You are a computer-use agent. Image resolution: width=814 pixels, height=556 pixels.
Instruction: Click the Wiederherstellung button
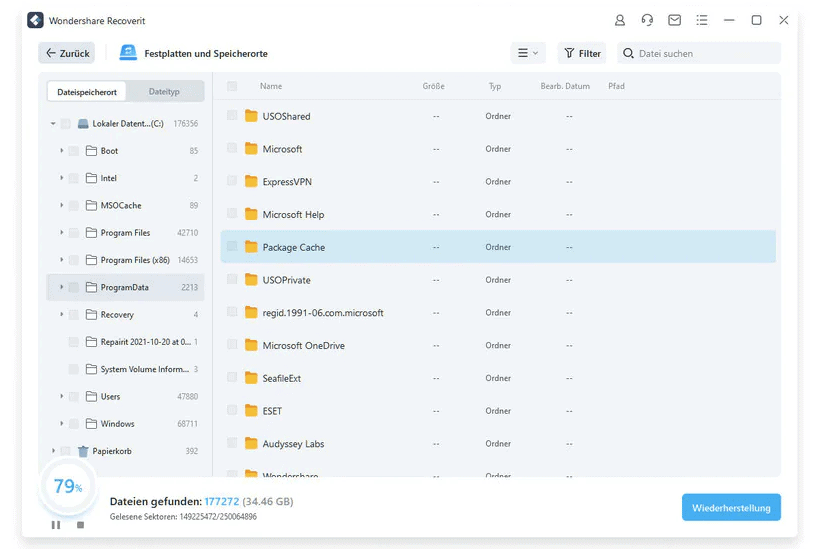731,507
